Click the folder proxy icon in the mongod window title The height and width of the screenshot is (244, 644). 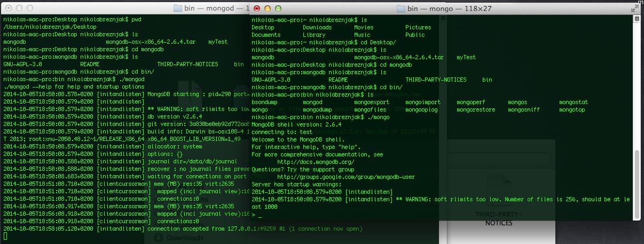click(178, 8)
